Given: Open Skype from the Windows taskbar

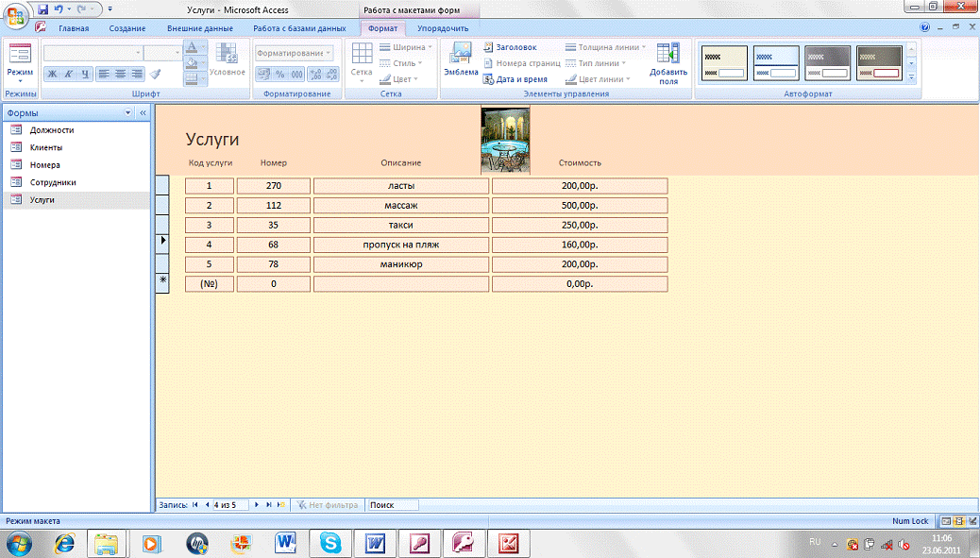Looking at the screenshot, I should tap(330, 543).
